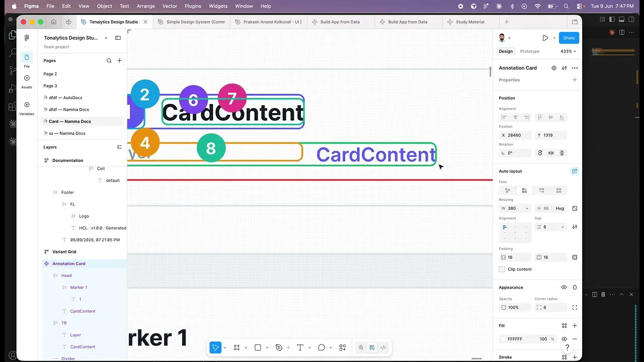Switch to Dev Mode
644x362 pixels.
click(383, 347)
